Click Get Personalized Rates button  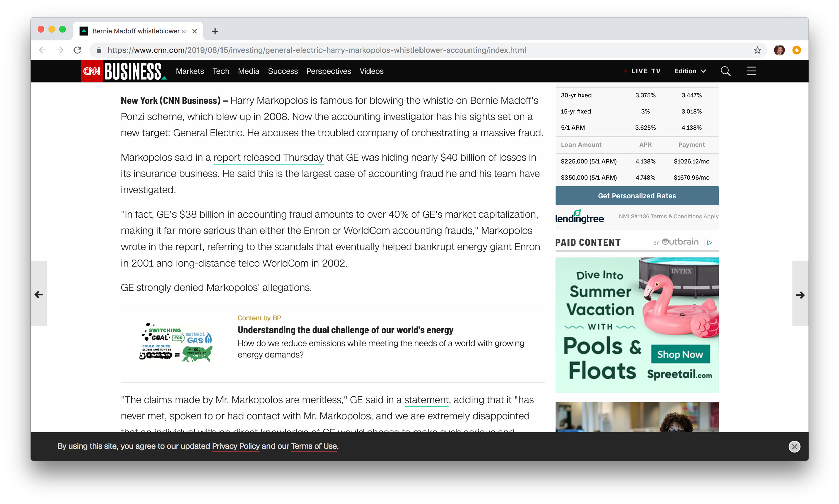(637, 195)
